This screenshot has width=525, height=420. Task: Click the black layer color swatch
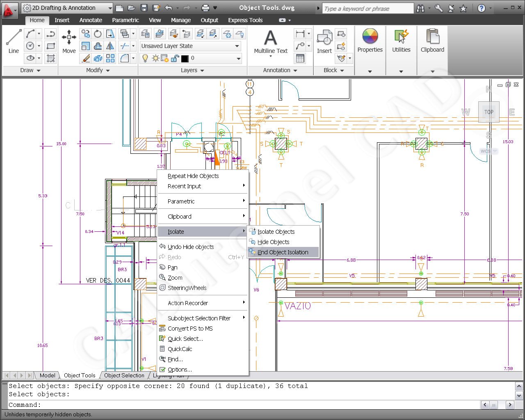[x=185, y=58]
